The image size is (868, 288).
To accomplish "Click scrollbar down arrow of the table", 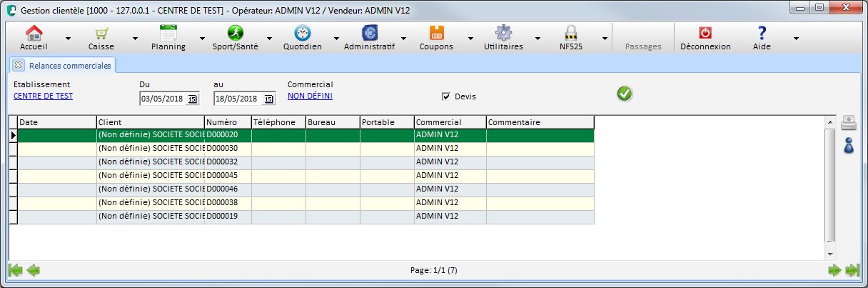I will (829, 254).
